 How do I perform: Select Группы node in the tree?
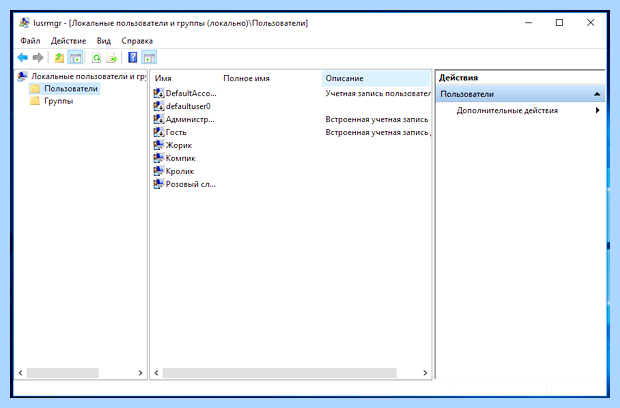pos(59,101)
